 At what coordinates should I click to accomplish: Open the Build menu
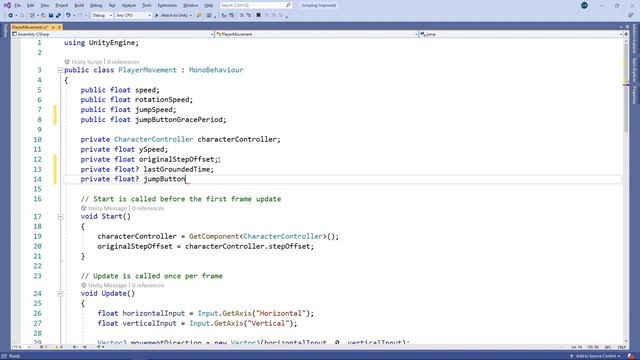79,5
